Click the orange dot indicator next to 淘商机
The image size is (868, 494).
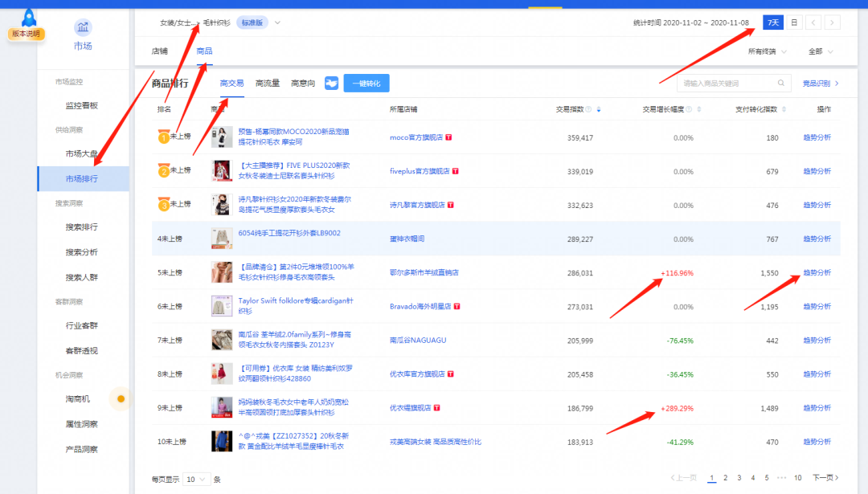(121, 398)
